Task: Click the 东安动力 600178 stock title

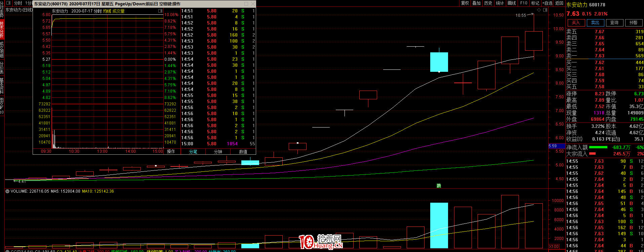Action: 586,5
